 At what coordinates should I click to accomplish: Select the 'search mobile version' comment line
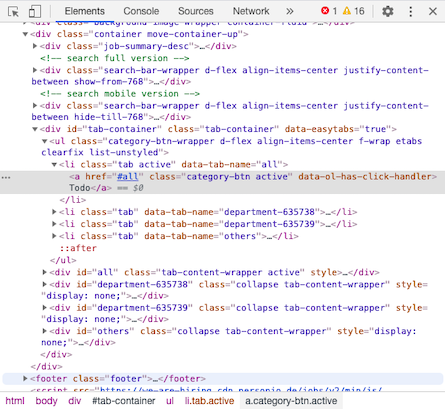(x=120, y=94)
